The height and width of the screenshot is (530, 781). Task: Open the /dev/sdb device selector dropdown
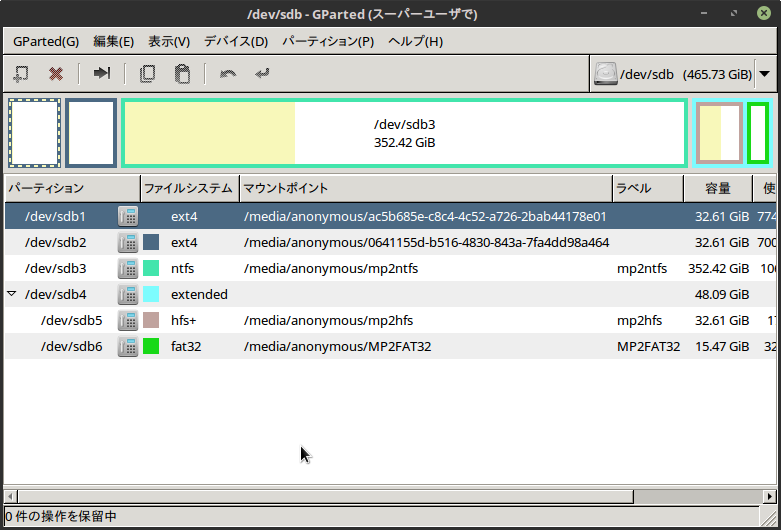click(x=765, y=74)
